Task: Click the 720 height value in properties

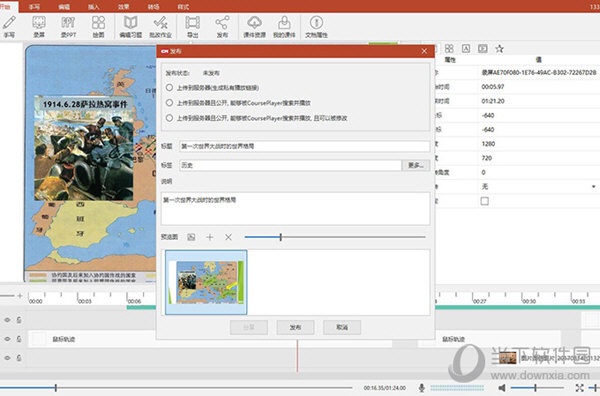Action: point(486,158)
